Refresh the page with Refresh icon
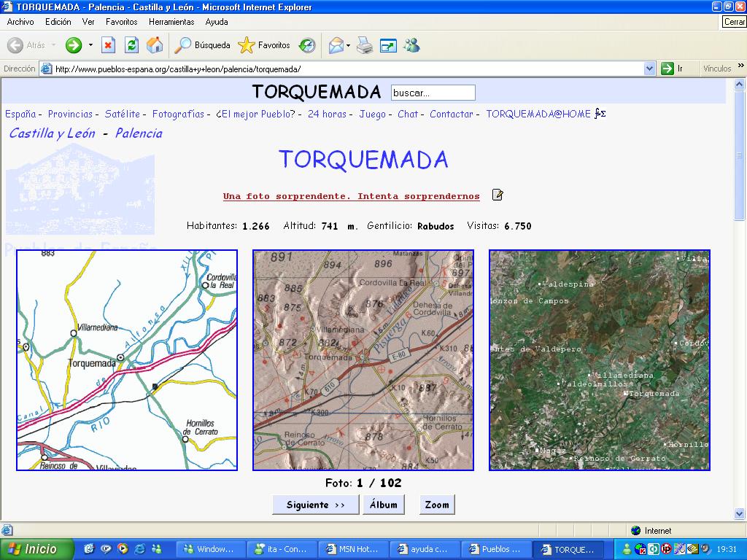The image size is (747, 560). coord(131,45)
